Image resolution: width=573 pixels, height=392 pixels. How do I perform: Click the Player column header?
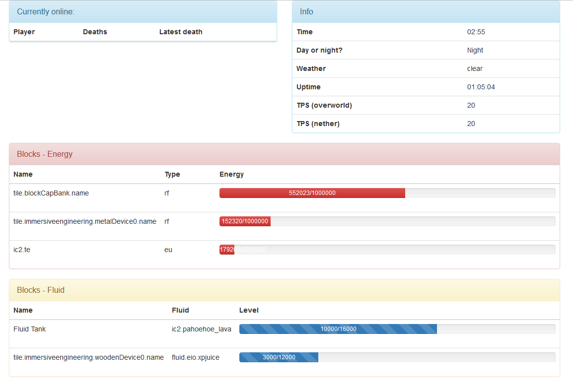(x=24, y=32)
